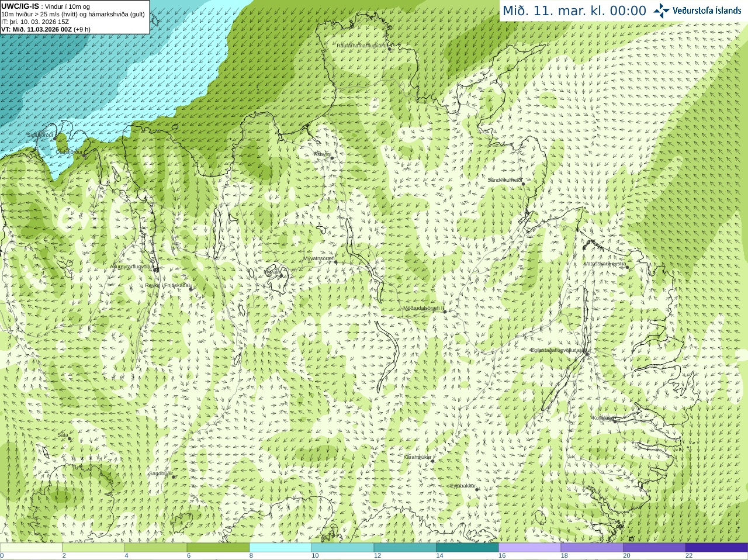Click the 14–16 m/s dark teal legend swatch
The width and height of the screenshot is (748, 560).
click(x=467, y=548)
